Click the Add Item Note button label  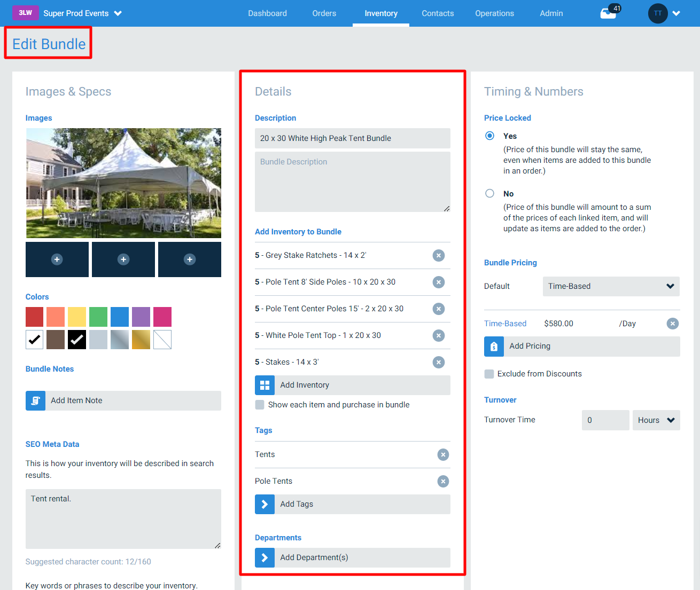[76, 400]
